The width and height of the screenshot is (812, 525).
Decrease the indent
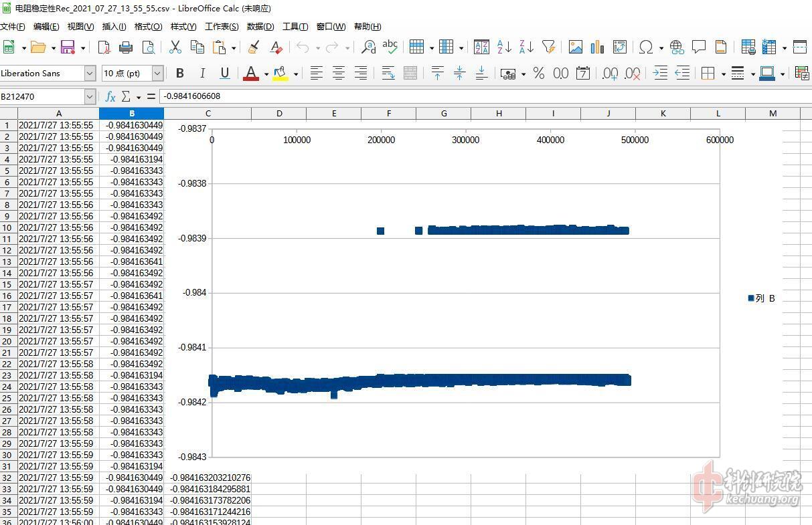[682, 74]
